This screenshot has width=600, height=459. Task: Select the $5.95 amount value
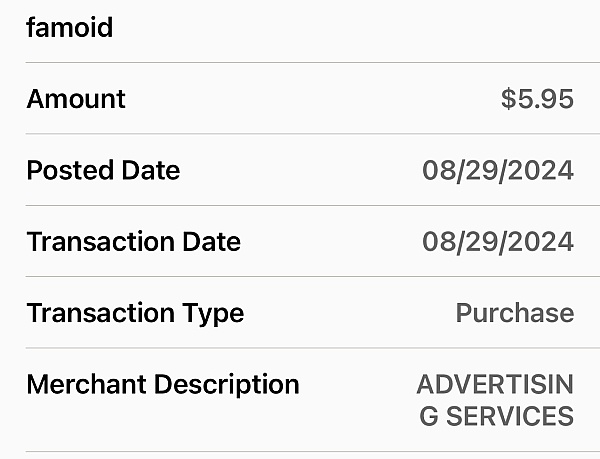pyautogui.click(x=537, y=99)
